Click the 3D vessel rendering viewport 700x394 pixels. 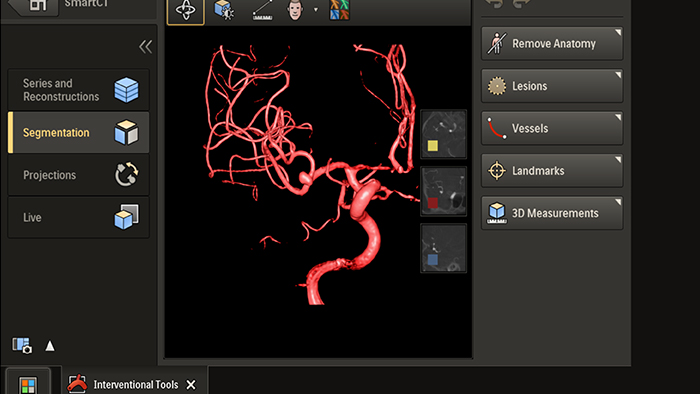(318, 191)
